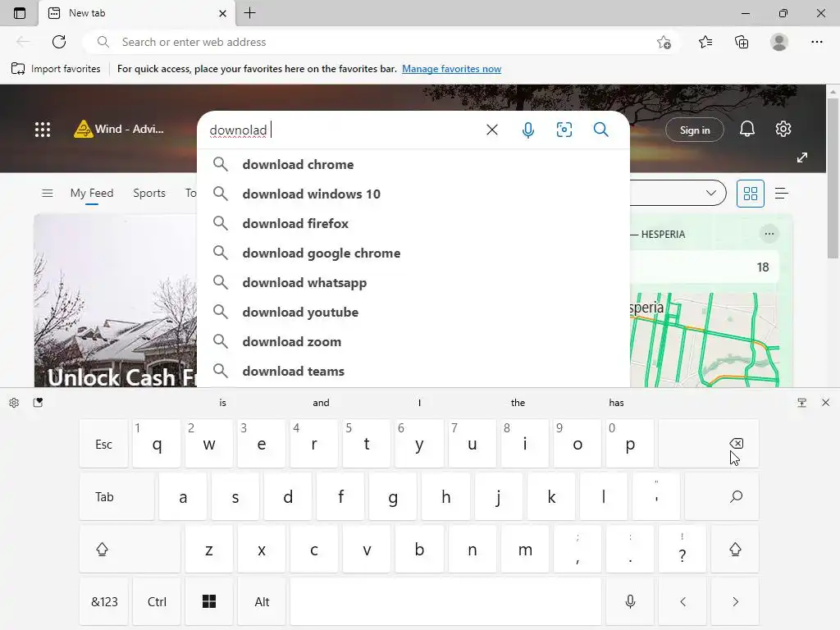Expand the page background view arrows

coord(801,157)
